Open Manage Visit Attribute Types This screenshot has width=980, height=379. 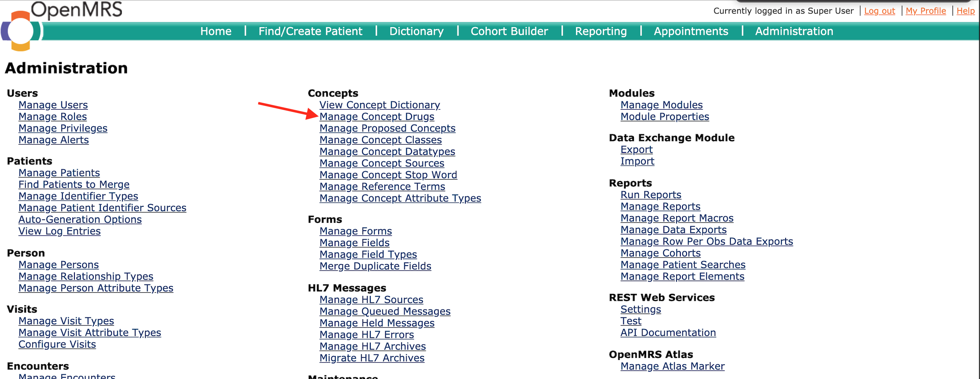tap(90, 333)
